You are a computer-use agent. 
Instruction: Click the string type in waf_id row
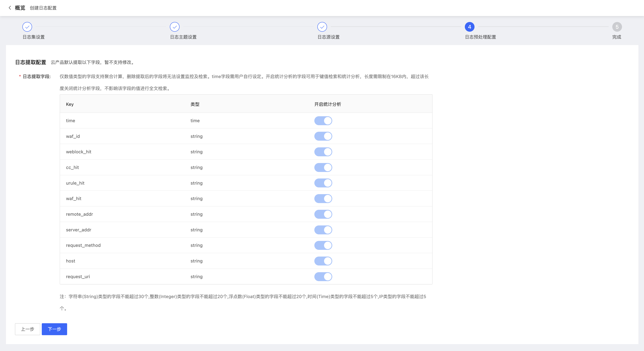197,136
